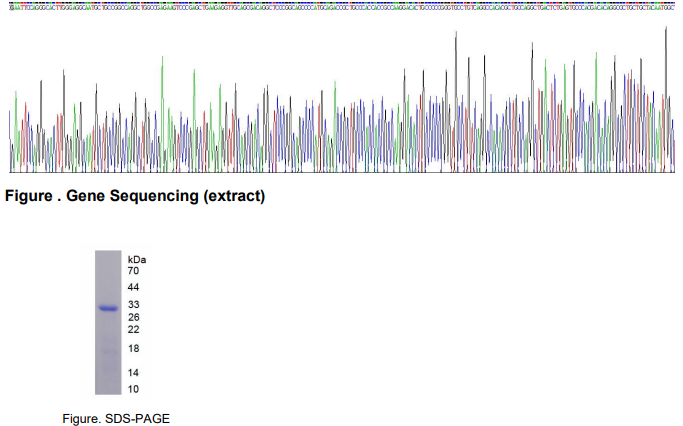Click the 'Figure . Gene Sequencing (extract)' caption
Image resolution: width=683 pixels, height=426 pixels.
[135, 197]
